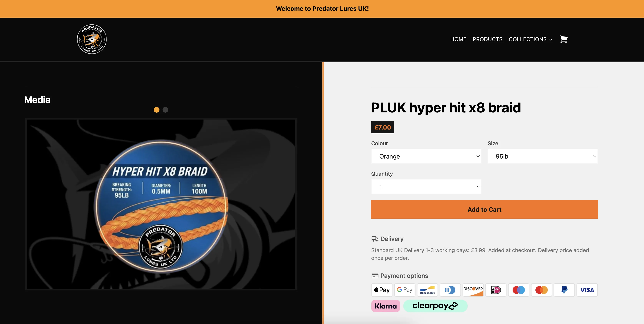The width and height of the screenshot is (644, 324).
Task: Click the Mastercard payment icon
Action: coord(541,290)
